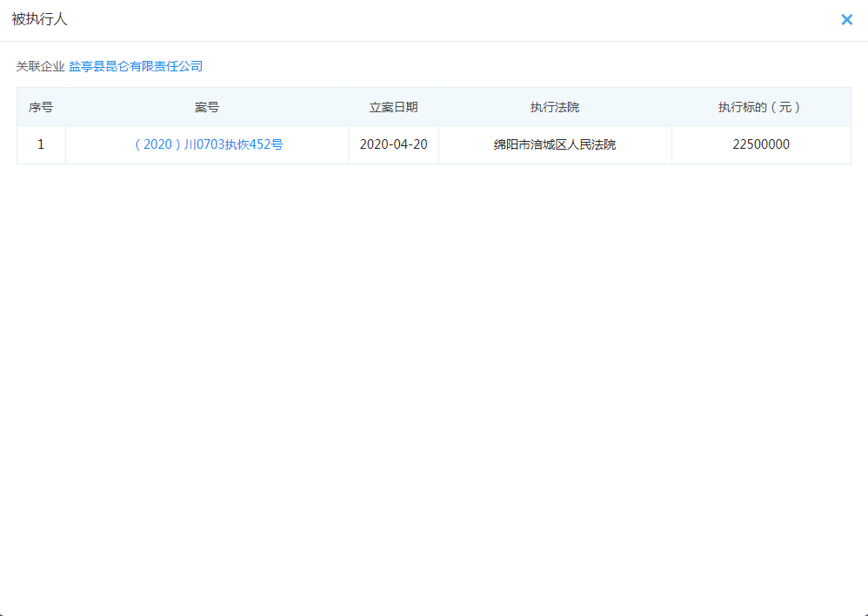Open the 盐亭县昆仑有限责任公司 company link
Image resolution: width=868 pixels, height=616 pixels.
pos(136,66)
